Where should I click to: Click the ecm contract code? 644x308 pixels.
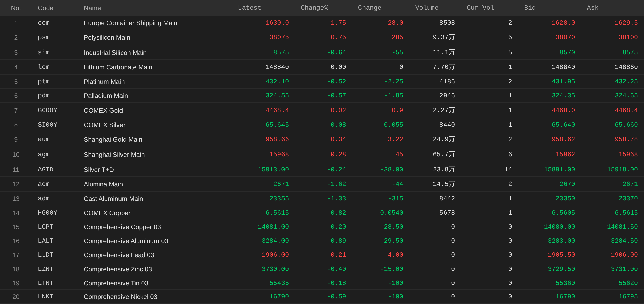point(44,23)
